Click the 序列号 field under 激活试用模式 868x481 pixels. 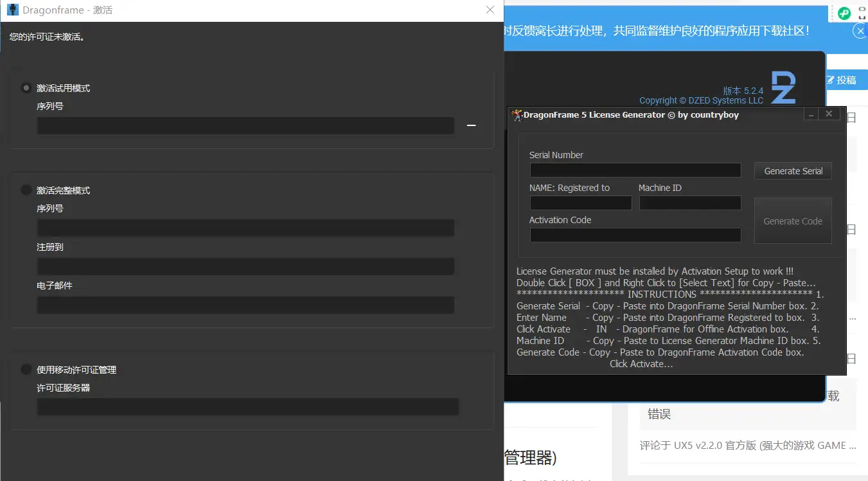(245, 126)
